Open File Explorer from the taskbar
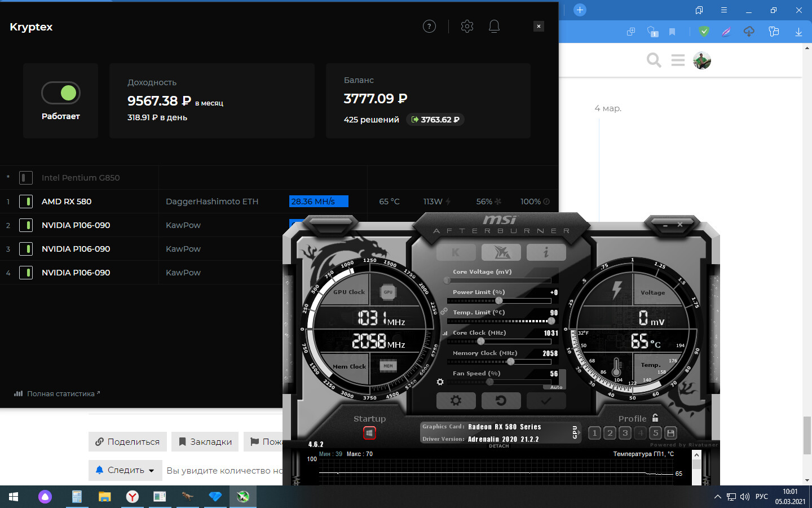Screen dimensions: 812x508 point(105,497)
